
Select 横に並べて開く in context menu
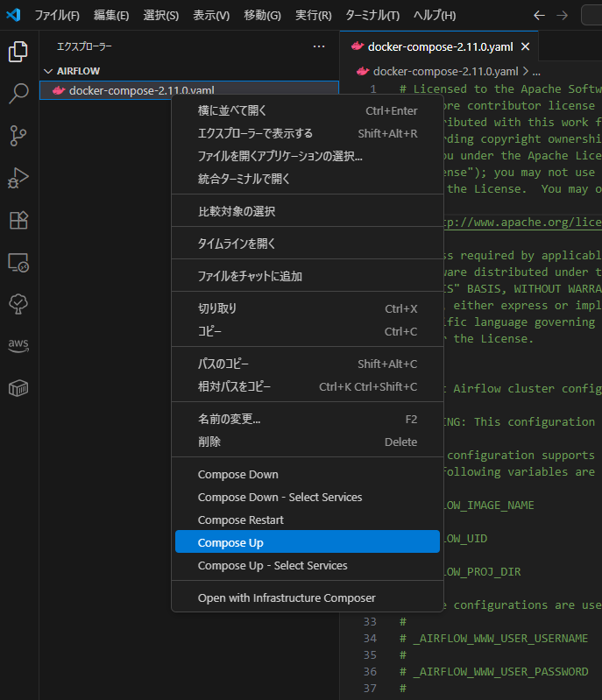pos(308,110)
